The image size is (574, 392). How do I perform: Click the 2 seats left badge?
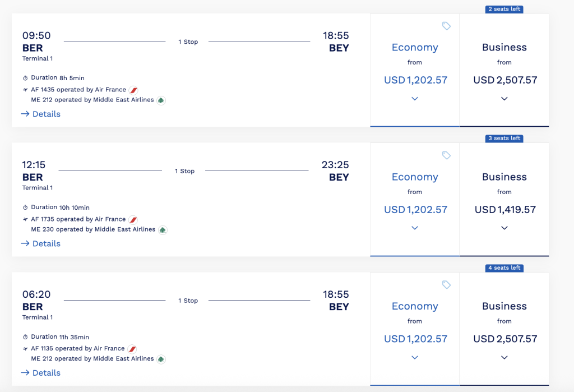(x=504, y=9)
